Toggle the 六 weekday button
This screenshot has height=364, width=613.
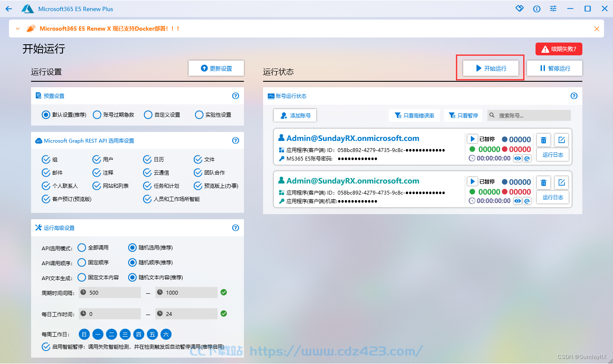[x=166, y=334]
